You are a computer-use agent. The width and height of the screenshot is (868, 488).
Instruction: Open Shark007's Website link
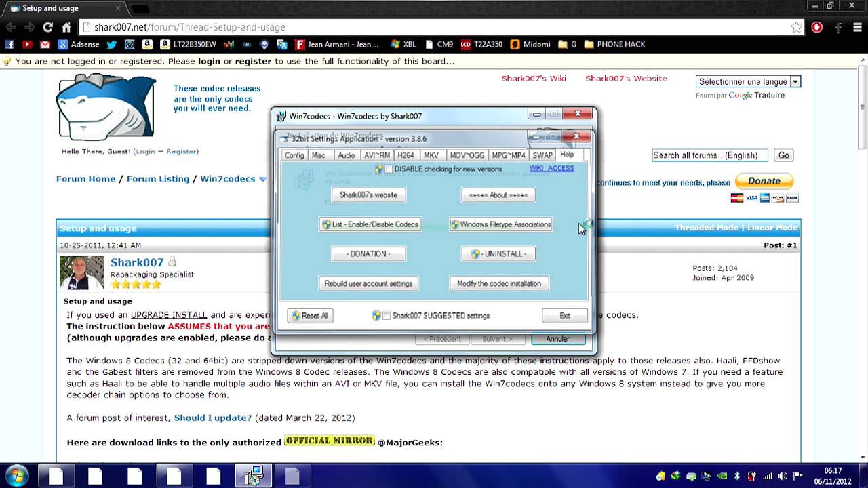pyautogui.click(x=626, y=79)
